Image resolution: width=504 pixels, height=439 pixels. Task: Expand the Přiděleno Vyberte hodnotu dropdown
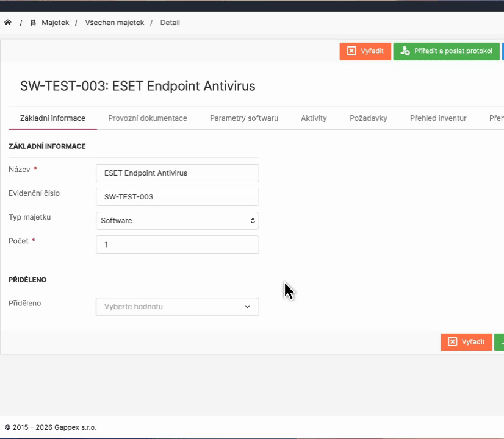[x=177, y=307]
